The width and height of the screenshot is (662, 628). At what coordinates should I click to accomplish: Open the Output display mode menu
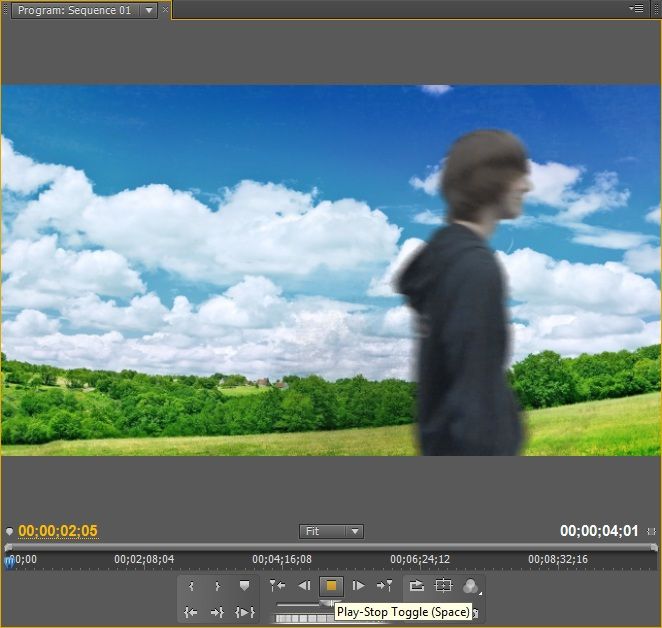click(x=471, y=586)
